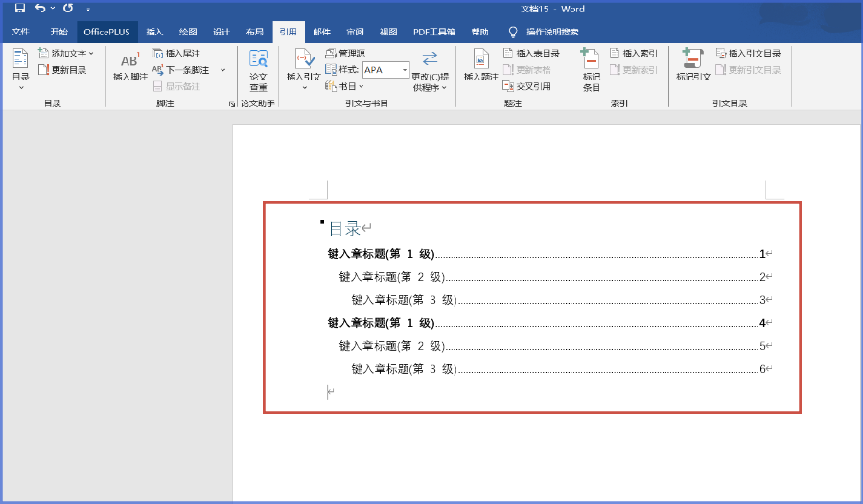The width and height of the screenshot is (863, 504).
Task: Switch to the 插入 (Insert) tab
Action: pos(154,32)
